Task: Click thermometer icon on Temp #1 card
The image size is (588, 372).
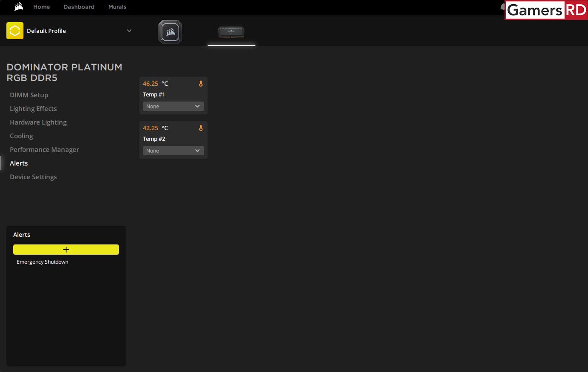Action: tap(201, 84)
